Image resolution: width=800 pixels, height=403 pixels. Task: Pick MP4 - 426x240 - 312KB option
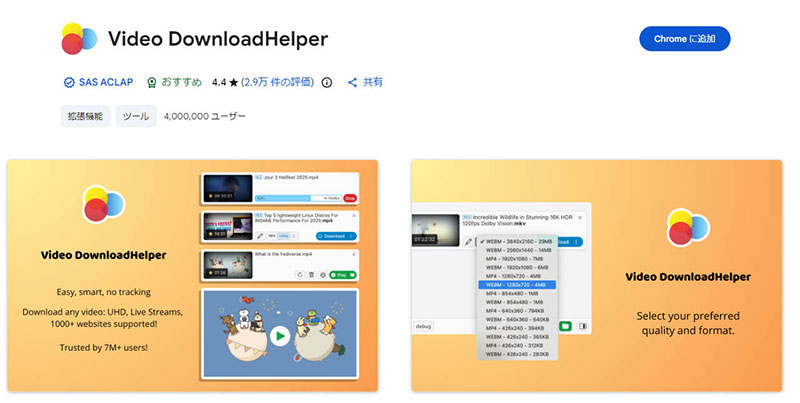coord(517,345)
